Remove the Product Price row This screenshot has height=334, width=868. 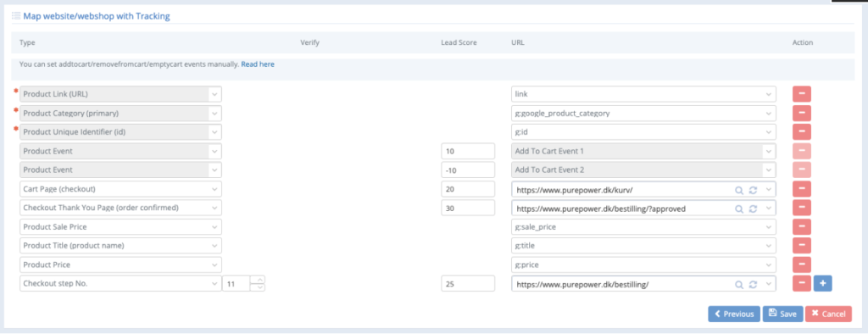click(x=802, y=264)
